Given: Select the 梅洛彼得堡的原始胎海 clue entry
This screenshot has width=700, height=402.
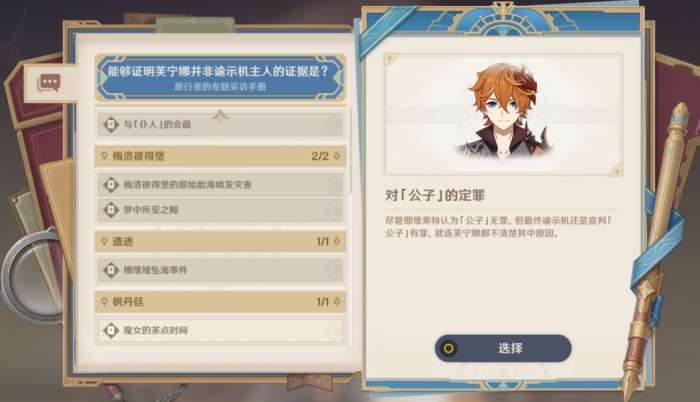Looking at the screenshot, I should click(x=221, y=184).
